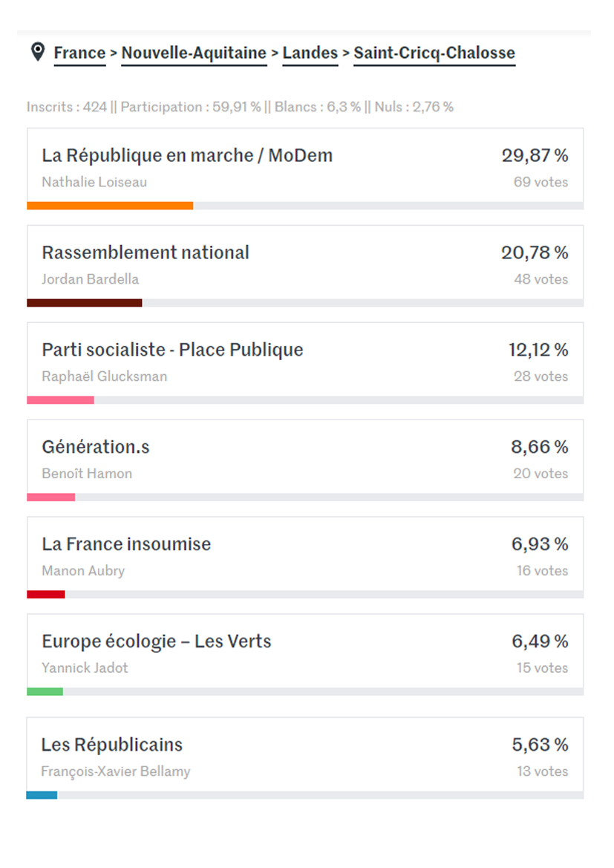Select the Parti socialiste - Place Publique card
614x868 pixels.
pyautogui.click(x=305, y=363)
